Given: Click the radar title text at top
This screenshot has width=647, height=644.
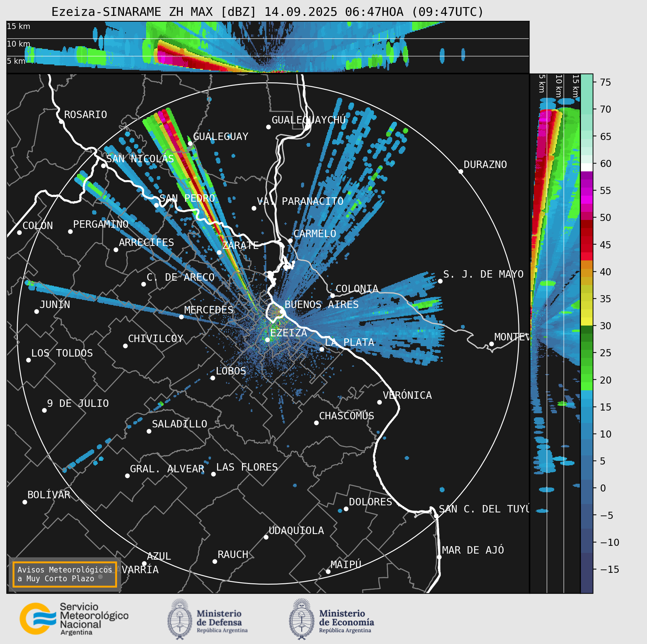Looking at the screenshot, I should (267, 12).
